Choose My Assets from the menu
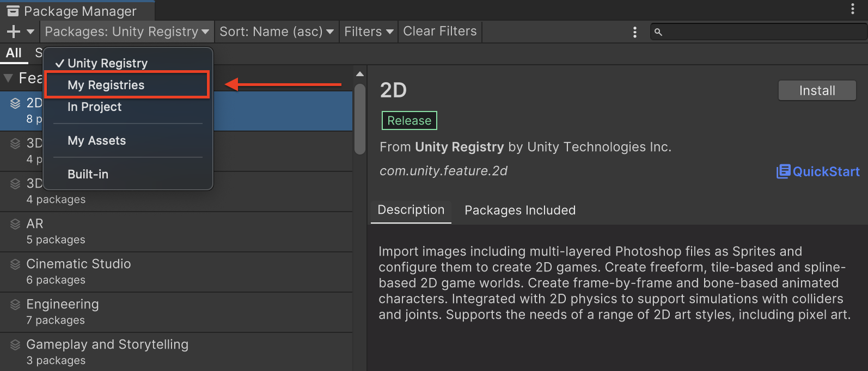 [x=96, y=141]
